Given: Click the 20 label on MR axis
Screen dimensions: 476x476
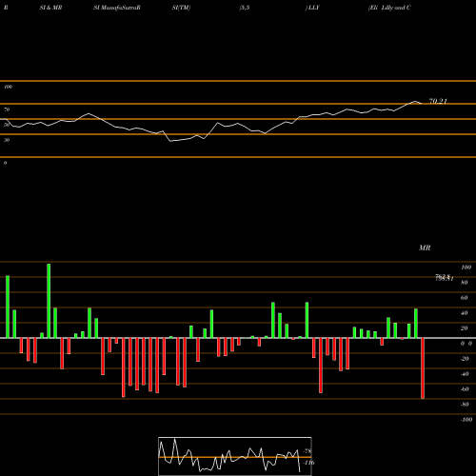Looking at the screenshot, I should [x=465, y=328].
